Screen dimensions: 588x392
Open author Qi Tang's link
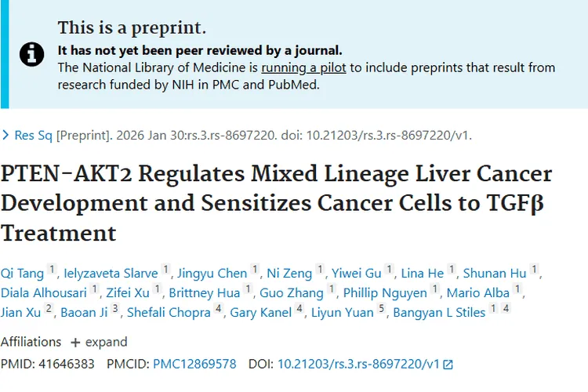(22, 273)
